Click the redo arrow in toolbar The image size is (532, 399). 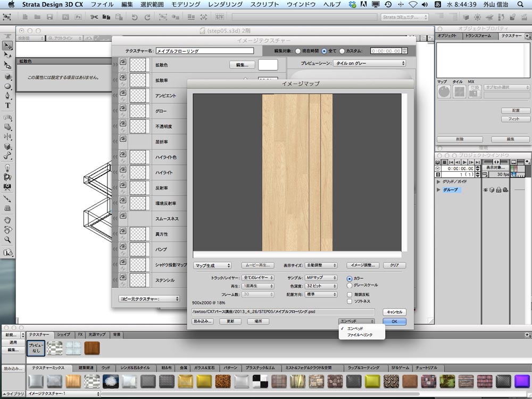[147, 17]
